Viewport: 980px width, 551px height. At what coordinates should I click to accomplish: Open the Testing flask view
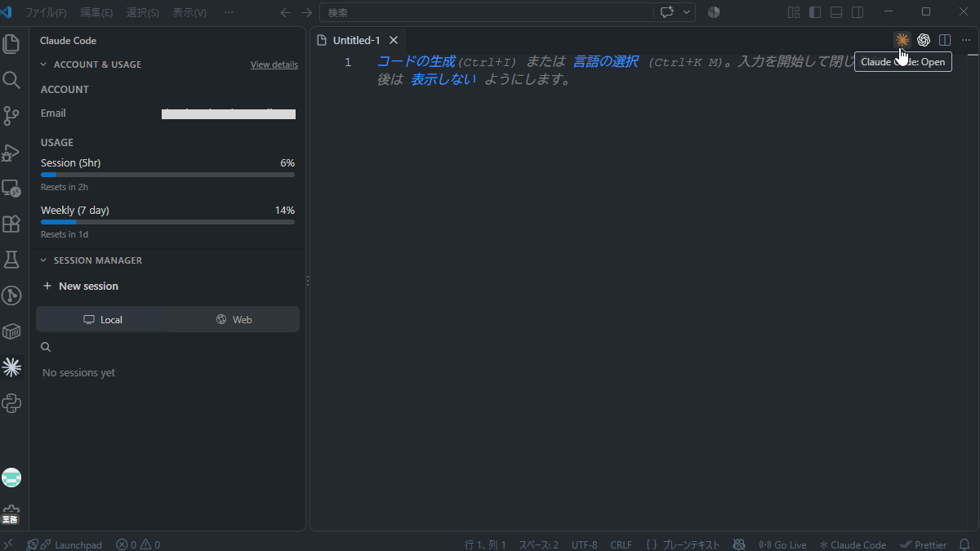tap(11, 260)
